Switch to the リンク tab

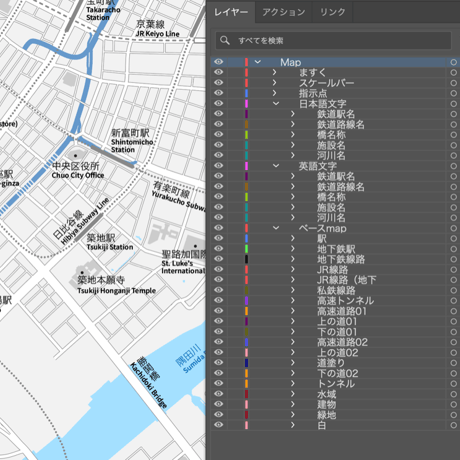(x=332, y=12)
